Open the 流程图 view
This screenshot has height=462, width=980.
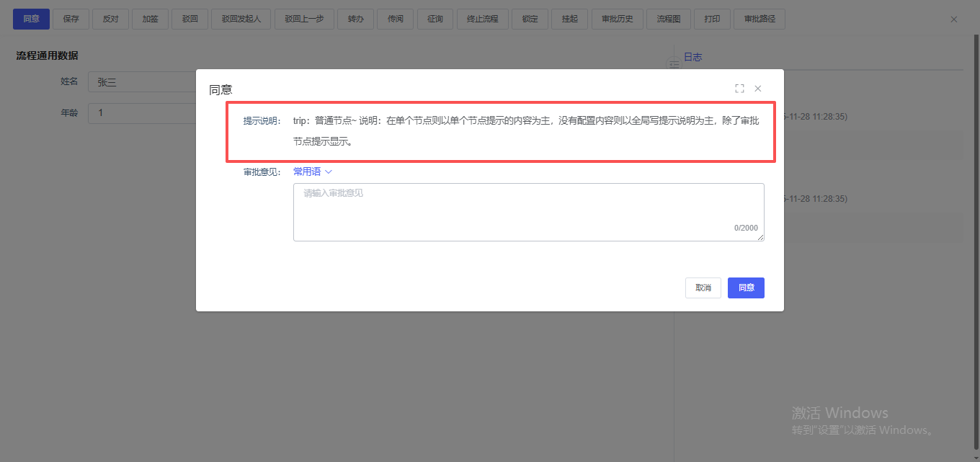click(669, 19)
